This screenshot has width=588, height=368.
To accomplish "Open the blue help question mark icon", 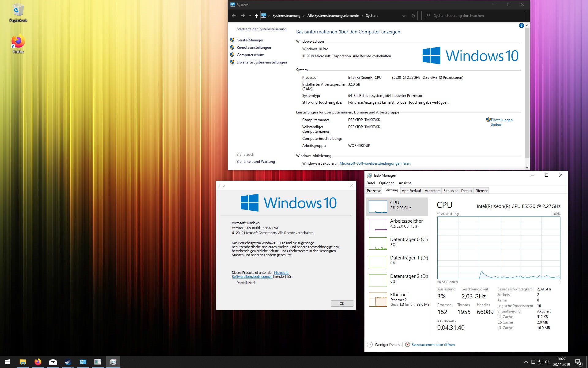I will 521,25.
